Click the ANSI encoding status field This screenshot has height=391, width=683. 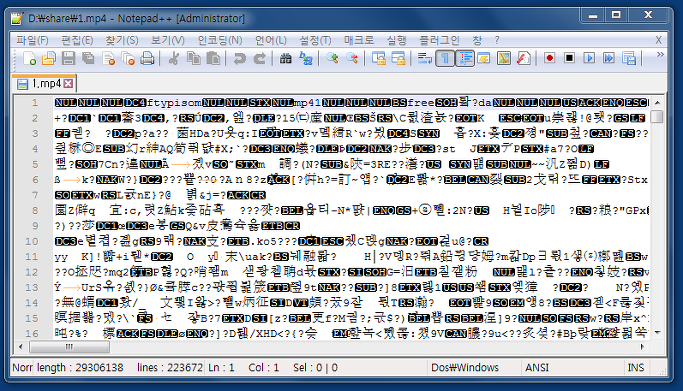tap(572, 368)
